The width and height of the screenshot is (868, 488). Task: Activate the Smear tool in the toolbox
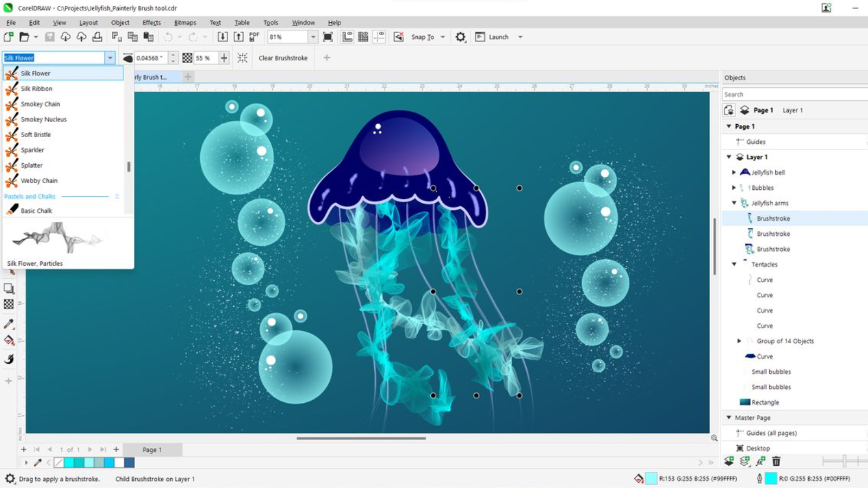8,358
